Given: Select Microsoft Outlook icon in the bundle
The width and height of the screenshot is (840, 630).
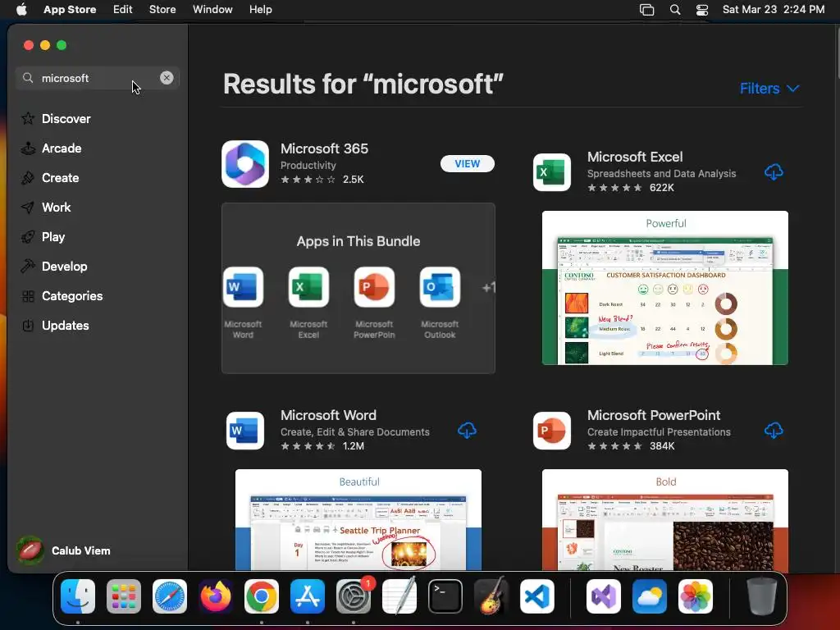Looking at the screenshot, I should pos(440,287).
